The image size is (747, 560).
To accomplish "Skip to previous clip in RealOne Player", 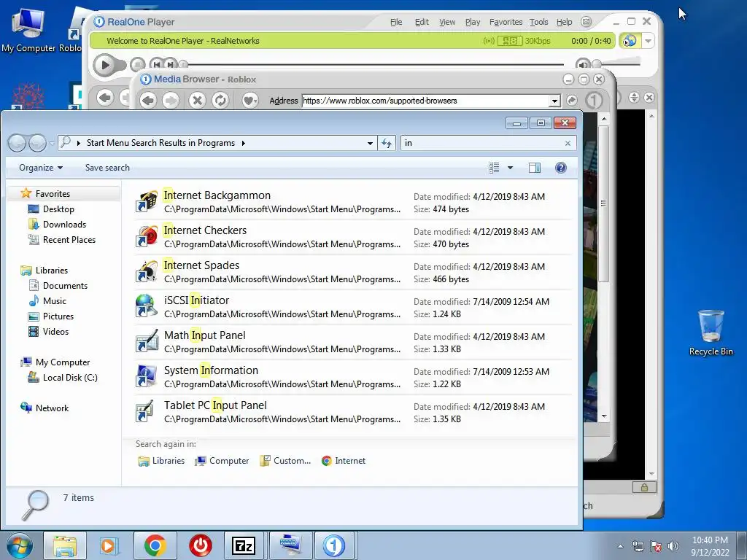I will 156,64.
